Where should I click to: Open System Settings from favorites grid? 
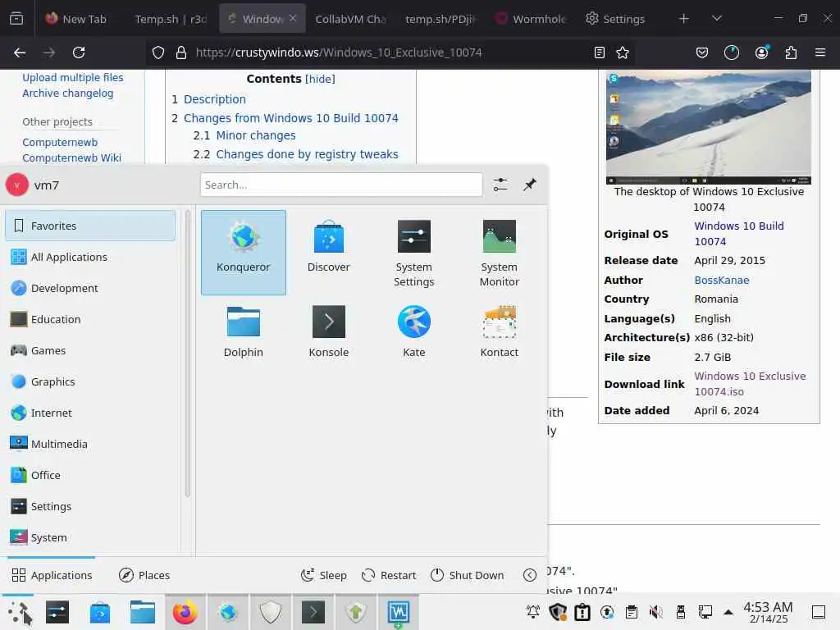click(x=413, y=253)
